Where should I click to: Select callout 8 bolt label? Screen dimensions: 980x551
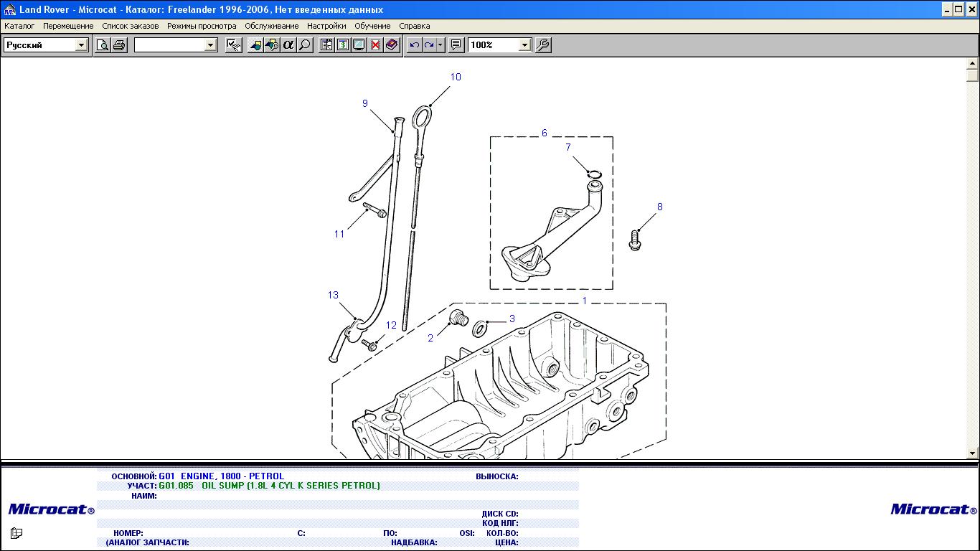(x=660, y=207)
